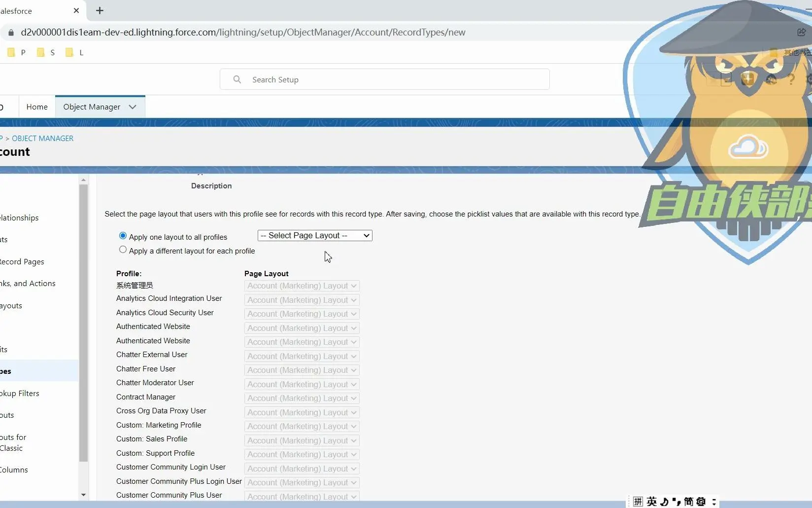Click the sidebar scroll down arrow
812x508 pixels.
[83, 495]
